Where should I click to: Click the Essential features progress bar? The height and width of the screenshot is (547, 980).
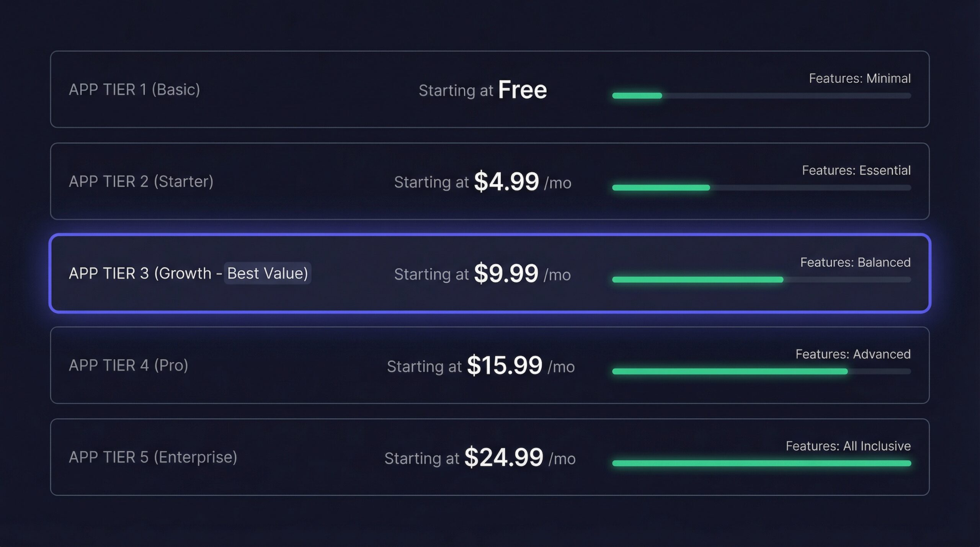point(761,188)
